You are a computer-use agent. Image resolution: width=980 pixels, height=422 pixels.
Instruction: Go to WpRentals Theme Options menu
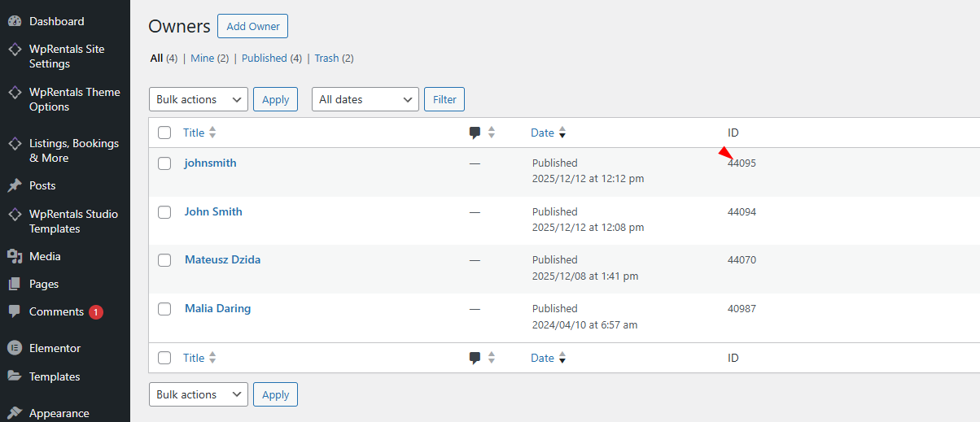click(x=74, y=99)
